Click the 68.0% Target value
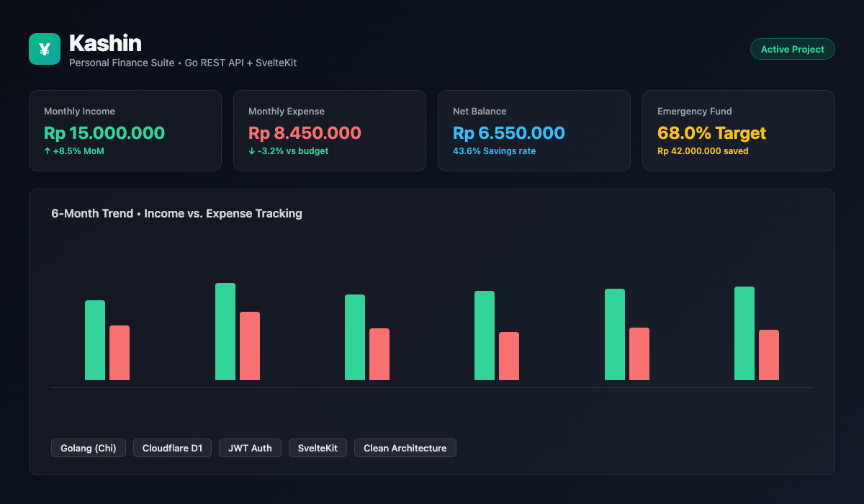 point(712,133)
